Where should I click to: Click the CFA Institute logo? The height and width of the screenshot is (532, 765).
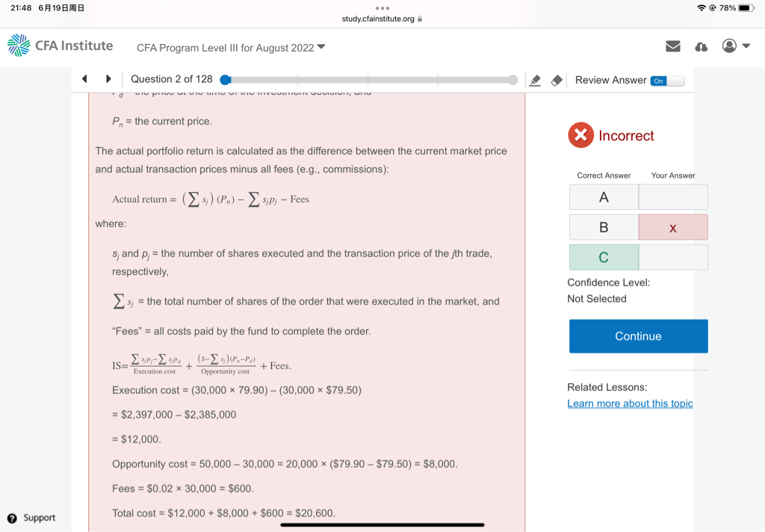61,46
